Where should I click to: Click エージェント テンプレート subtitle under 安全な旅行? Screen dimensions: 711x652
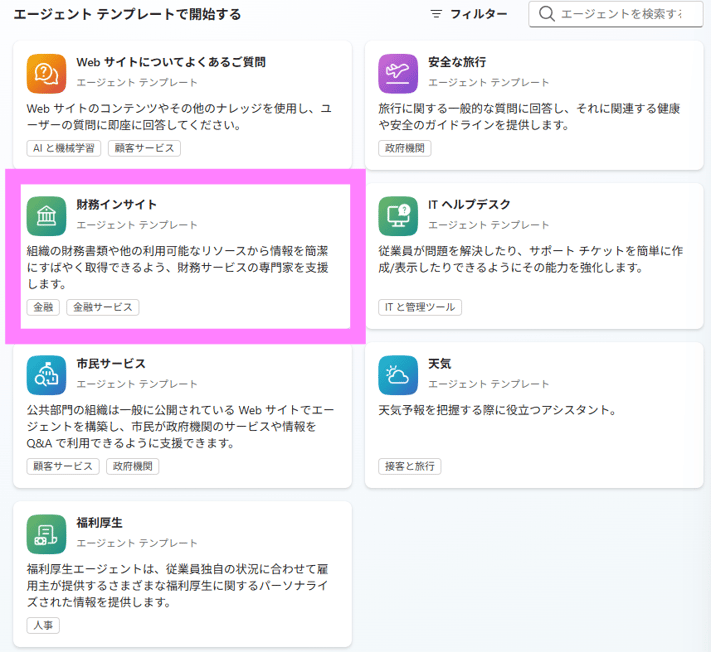pos(488,83)
